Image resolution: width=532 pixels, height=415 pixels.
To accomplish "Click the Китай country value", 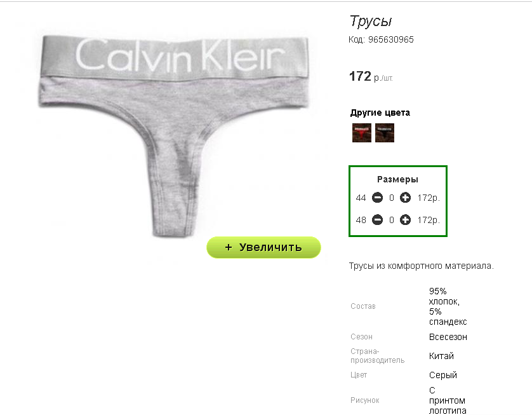I will [441, 356].
